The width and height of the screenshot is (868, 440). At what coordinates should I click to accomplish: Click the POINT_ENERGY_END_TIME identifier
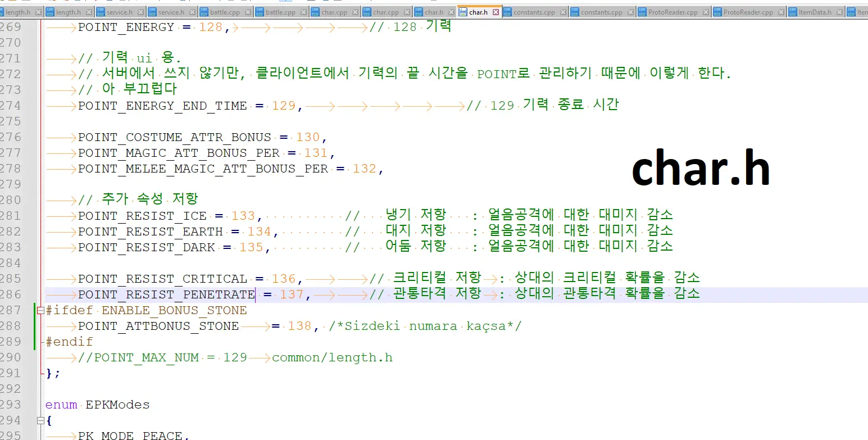tap(162, 106)
